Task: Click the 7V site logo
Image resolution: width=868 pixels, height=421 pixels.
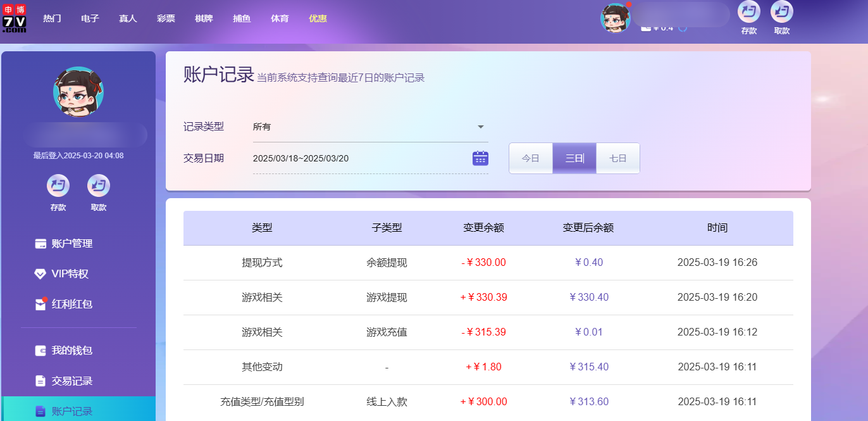Action: [x=15, y=18]
